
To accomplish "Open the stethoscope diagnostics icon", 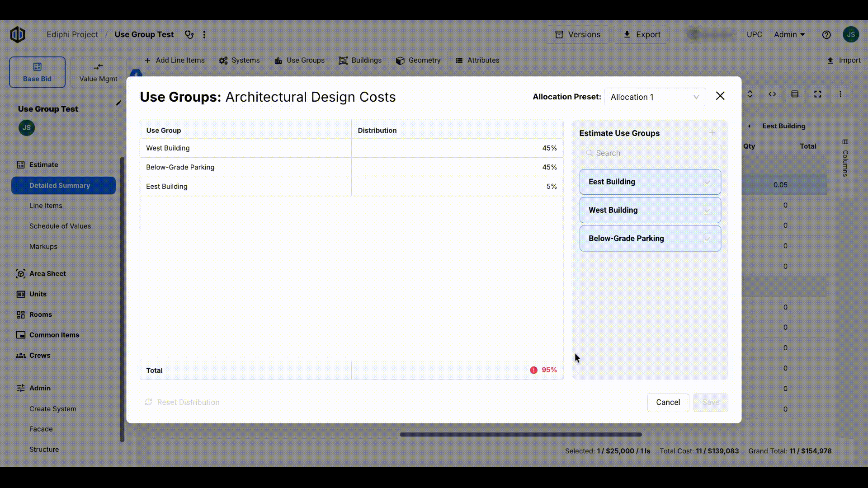I will tap(189, 34).
